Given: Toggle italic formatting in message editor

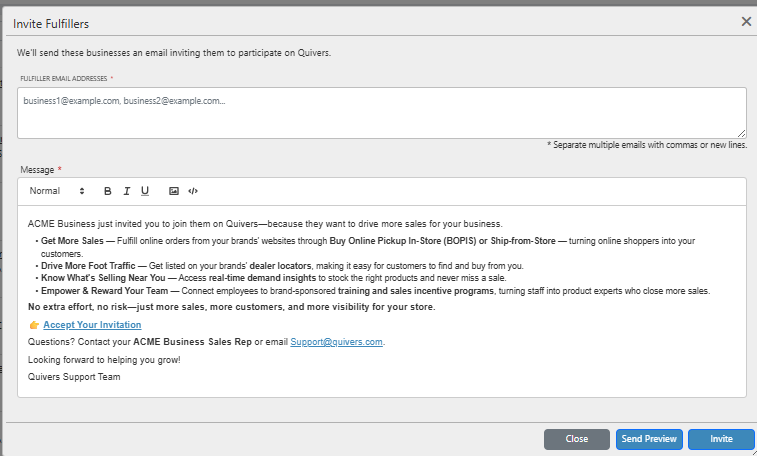Looking at the screenshot, I should coord(126,191).
